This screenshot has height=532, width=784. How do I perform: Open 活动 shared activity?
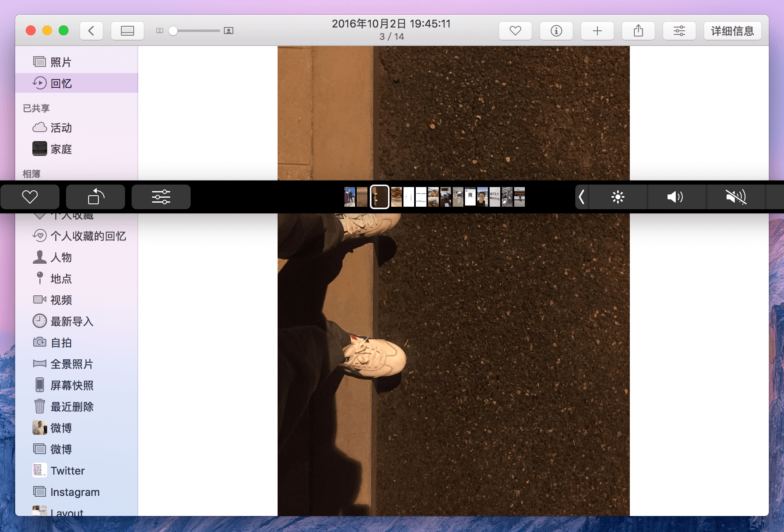(x=77, y=128)
